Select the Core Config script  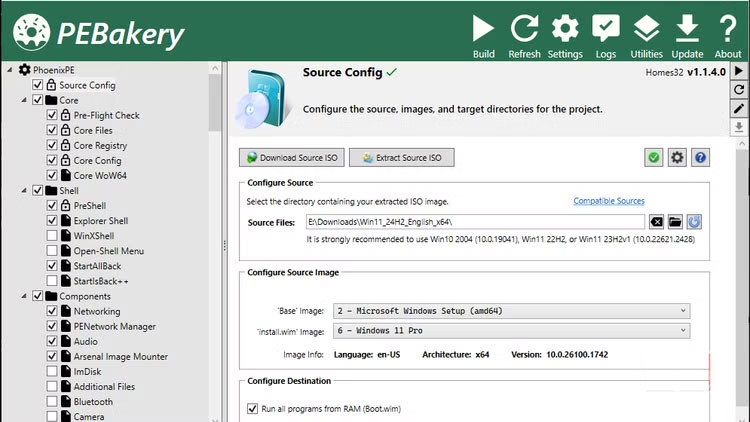pyautogui.click(x=97, y=160)
